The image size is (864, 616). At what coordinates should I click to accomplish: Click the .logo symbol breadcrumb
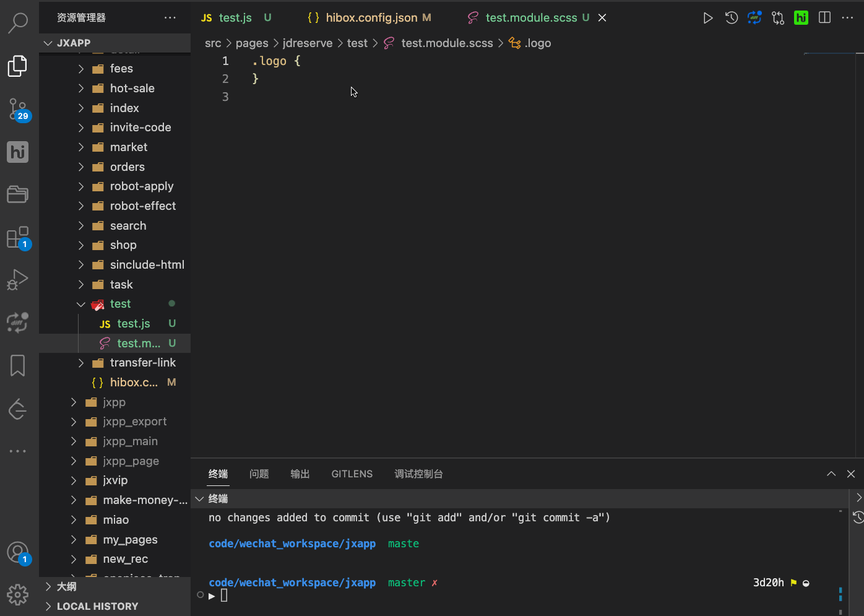(530, 43)
